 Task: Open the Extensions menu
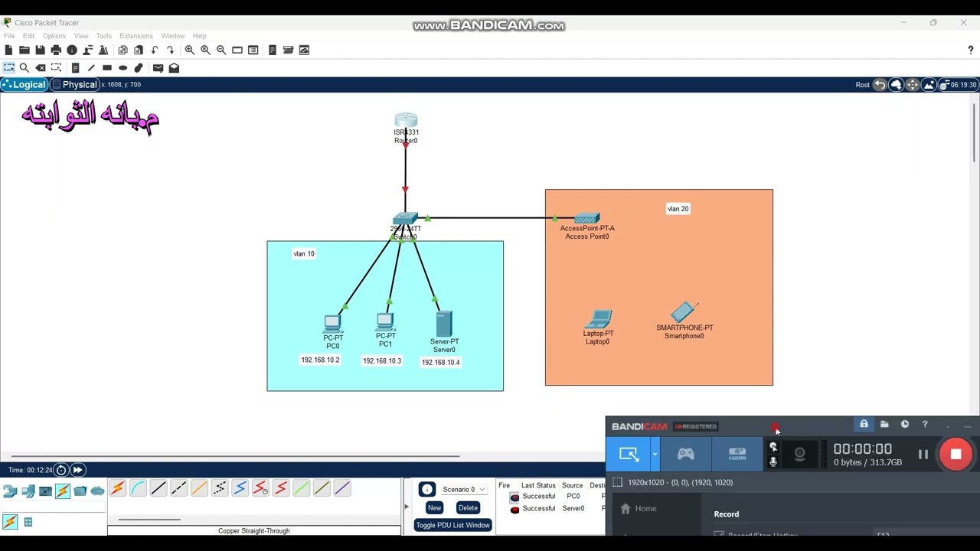coord(136,36)
